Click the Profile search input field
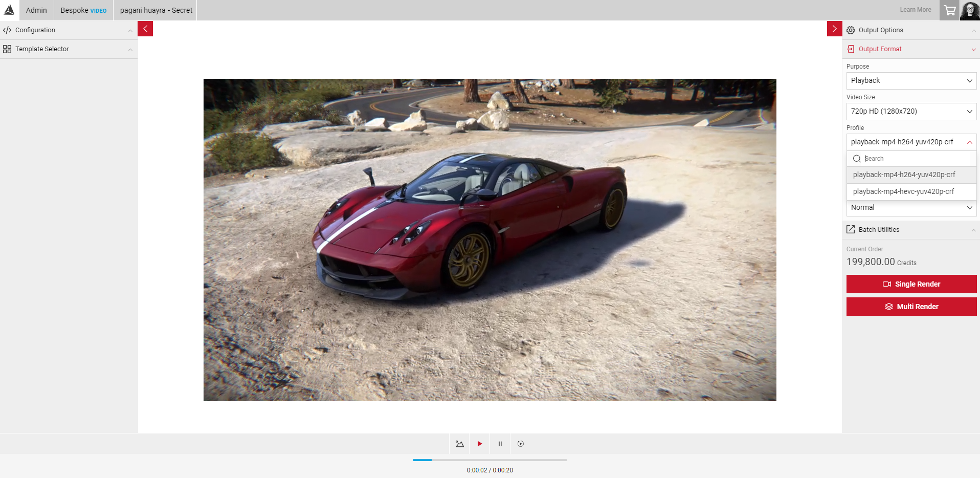The height and width of the screenshot is (478, 980). click(x=911, y=159)
